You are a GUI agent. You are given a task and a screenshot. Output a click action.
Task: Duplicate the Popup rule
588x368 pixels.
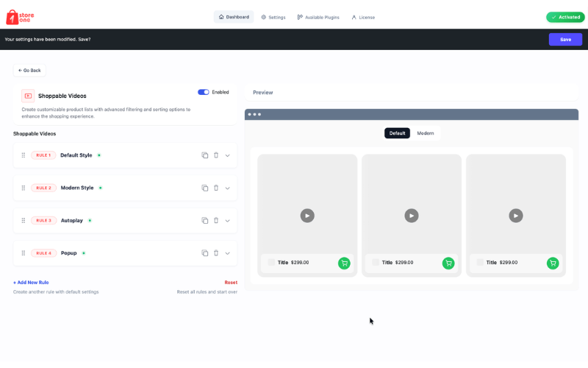tap(205, 253)
